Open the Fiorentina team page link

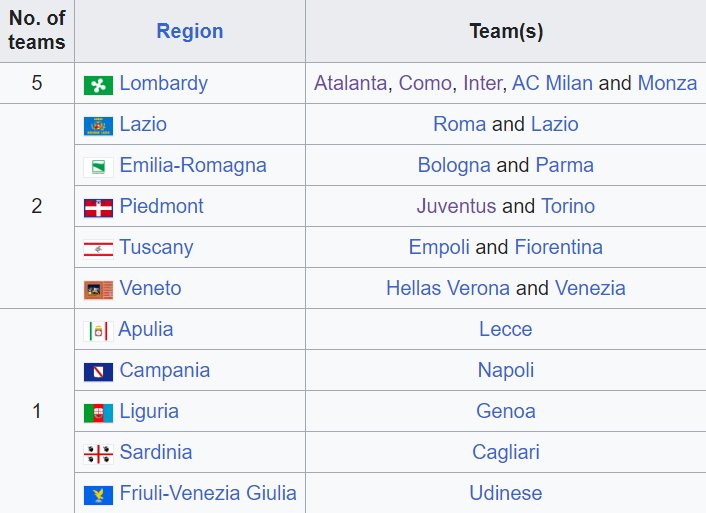(x=558, y=247)
